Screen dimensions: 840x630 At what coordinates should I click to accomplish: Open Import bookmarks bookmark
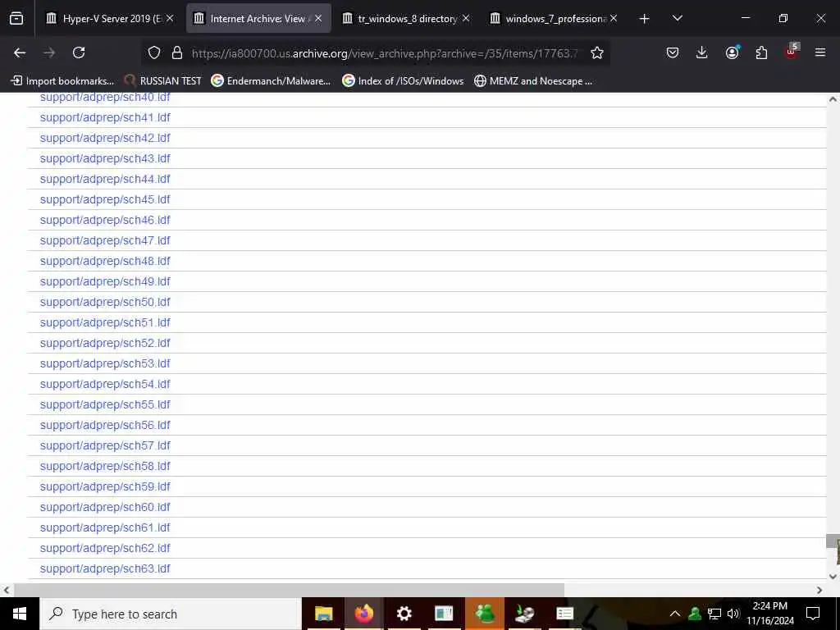[x=62, y=81]
